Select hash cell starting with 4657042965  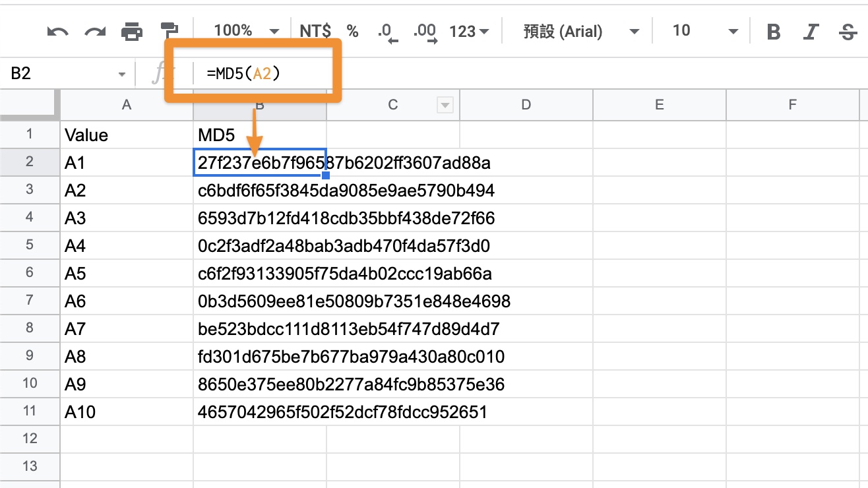[x=260, y=412]
